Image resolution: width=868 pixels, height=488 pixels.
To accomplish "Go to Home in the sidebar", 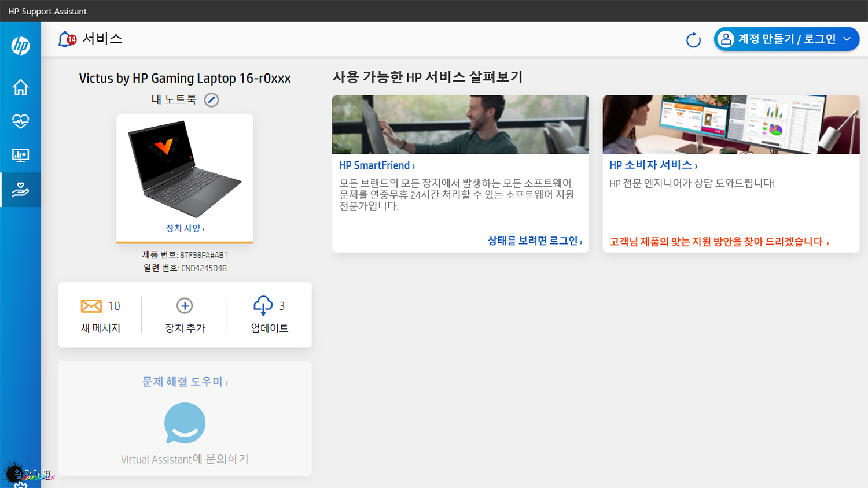I will point(20,87).
